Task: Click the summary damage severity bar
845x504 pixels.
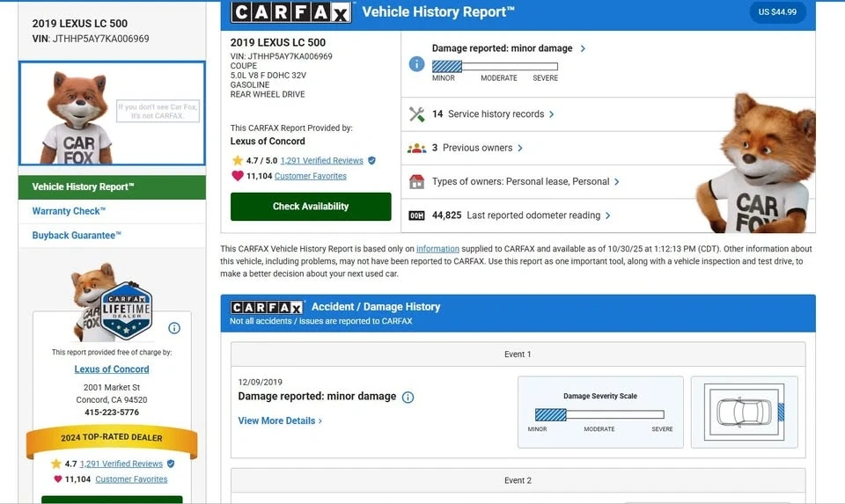Action: click(495, 66)
